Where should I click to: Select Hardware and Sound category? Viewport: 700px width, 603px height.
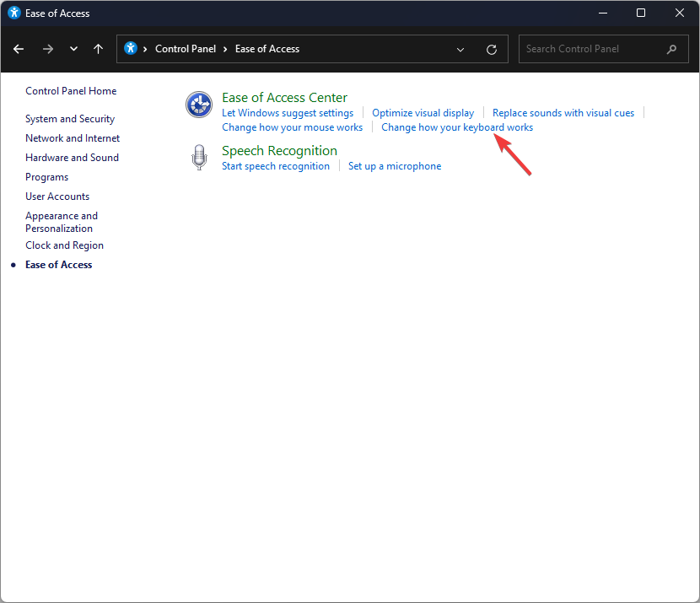point(72,158)
